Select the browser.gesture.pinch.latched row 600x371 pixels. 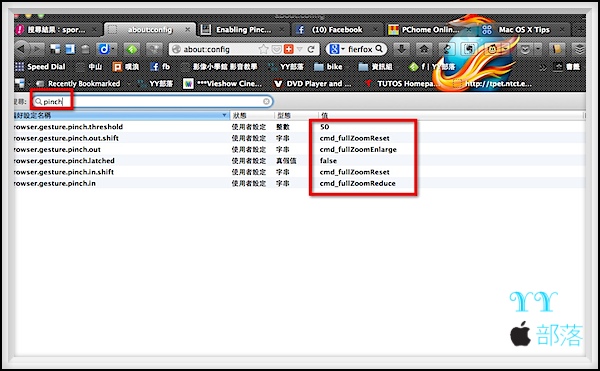coord(299,161)
